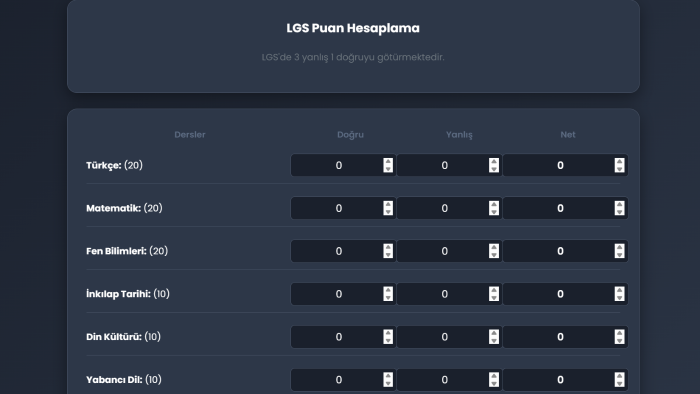
Task: Click the Yanlış column header
Action: pos(459,134)
